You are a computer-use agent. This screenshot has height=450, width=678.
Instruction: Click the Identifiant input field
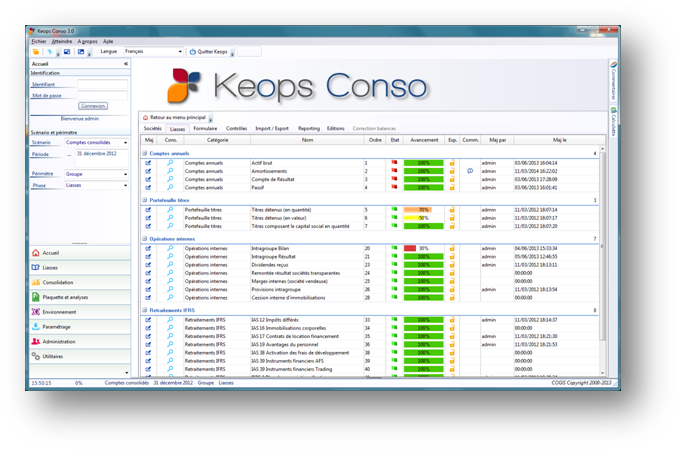point(102,85)
